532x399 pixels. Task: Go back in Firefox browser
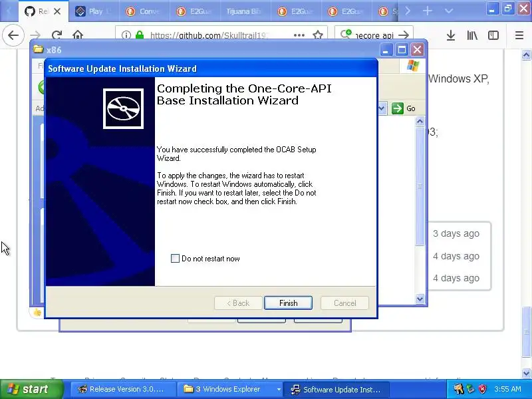(x=13, y=35)
